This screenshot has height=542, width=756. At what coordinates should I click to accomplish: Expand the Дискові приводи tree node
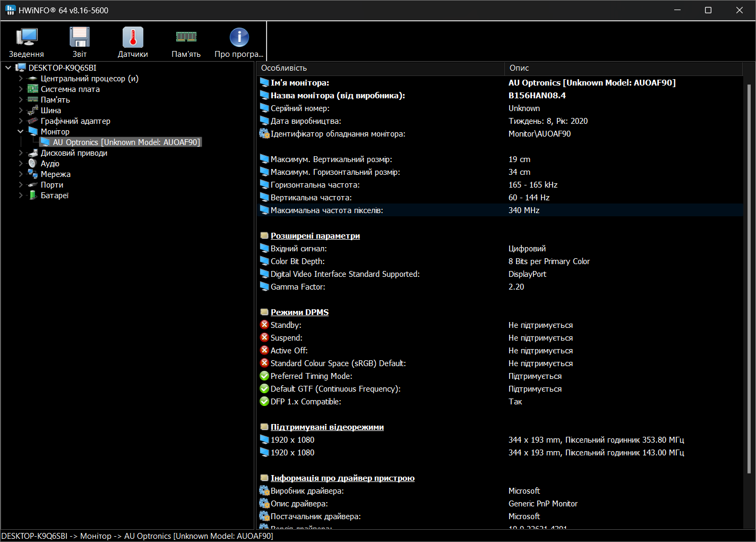[x=21, y=153]
